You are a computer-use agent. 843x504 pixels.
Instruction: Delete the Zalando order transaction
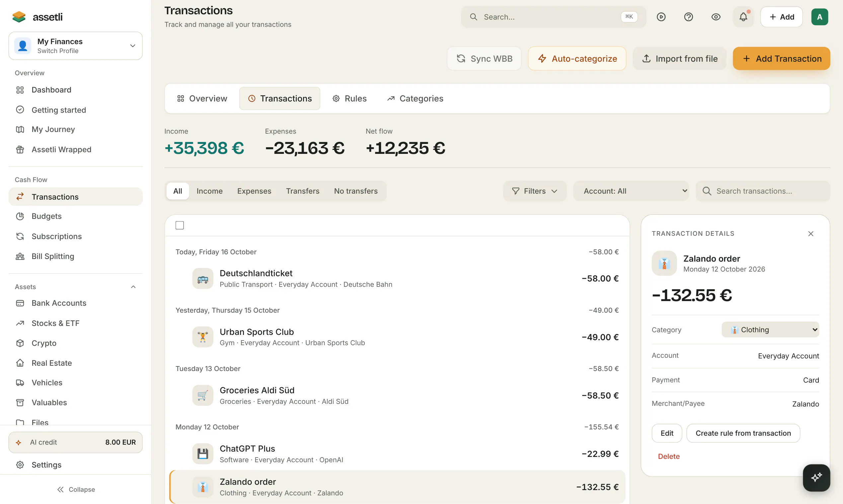(x=668, y=456)
